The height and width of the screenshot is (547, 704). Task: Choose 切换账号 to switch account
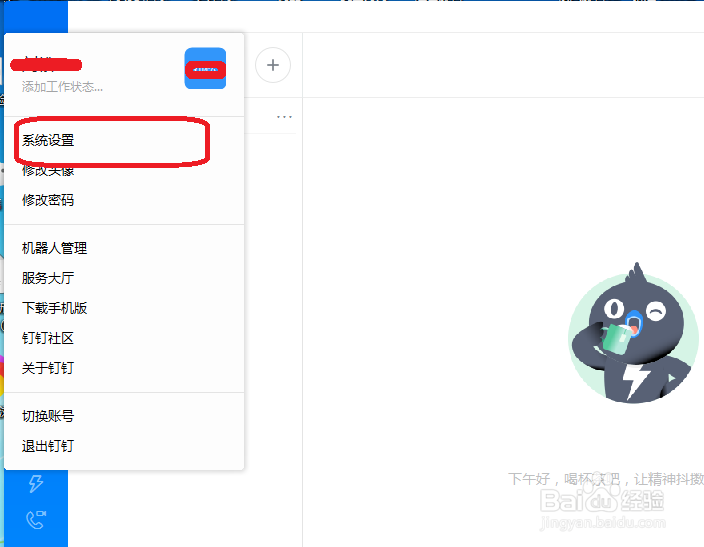[48, 416]
